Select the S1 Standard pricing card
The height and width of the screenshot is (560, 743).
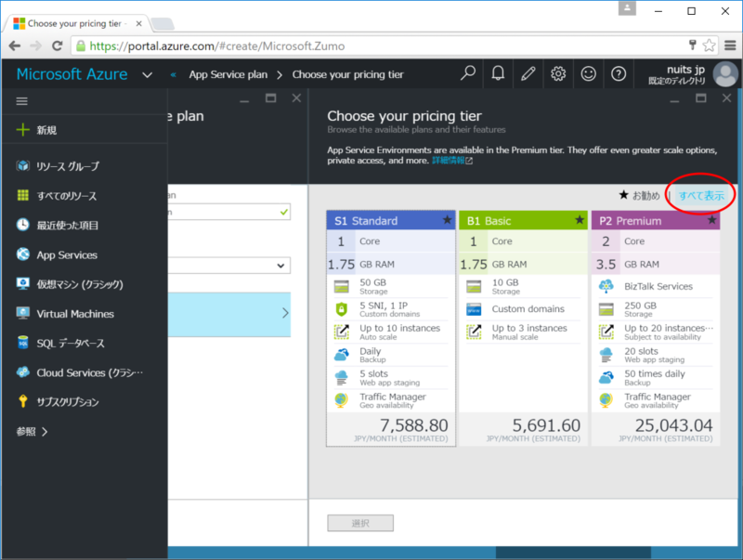pos(391,329)
